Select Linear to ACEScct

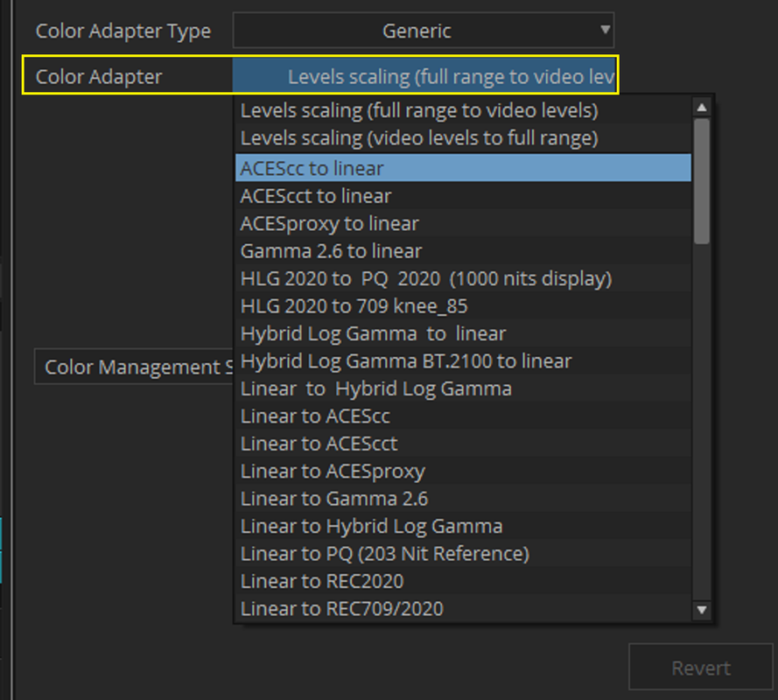(463, 444)
